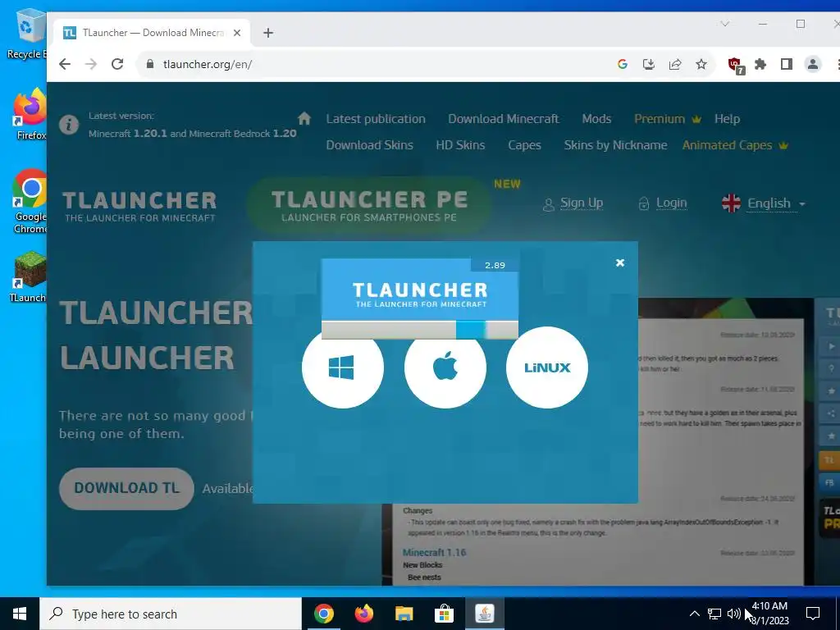840x630 pixels.
Task: Go to Capes page
Action: pyautogui.click(x=524, y=145)
